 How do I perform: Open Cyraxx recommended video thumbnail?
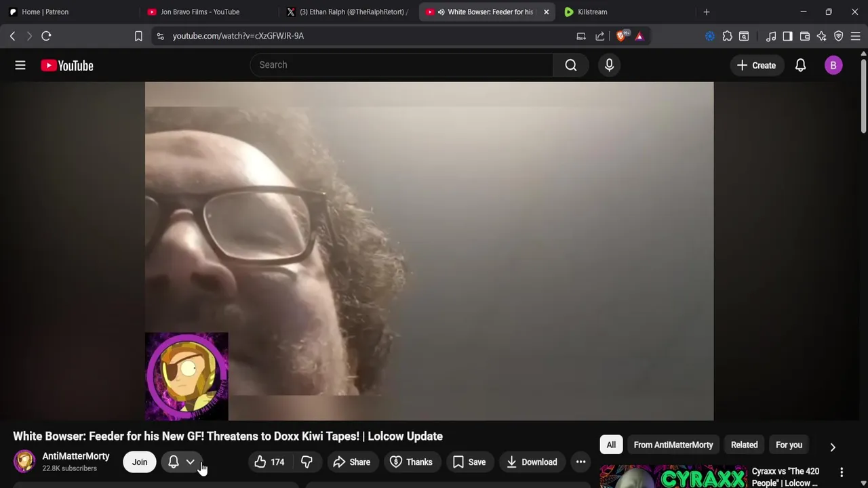[x=673, y=476]
